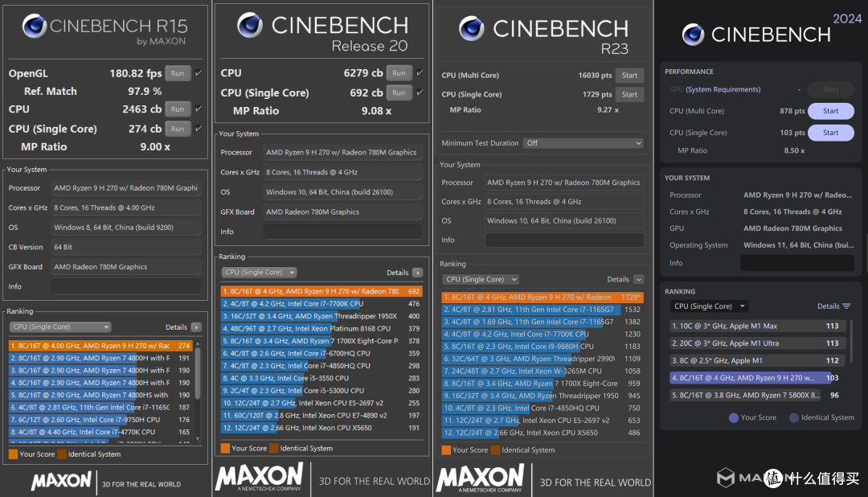Open System Requirements link in Cinebench 2024
This screenshot has width=868, height=497.
coord(723,89)
